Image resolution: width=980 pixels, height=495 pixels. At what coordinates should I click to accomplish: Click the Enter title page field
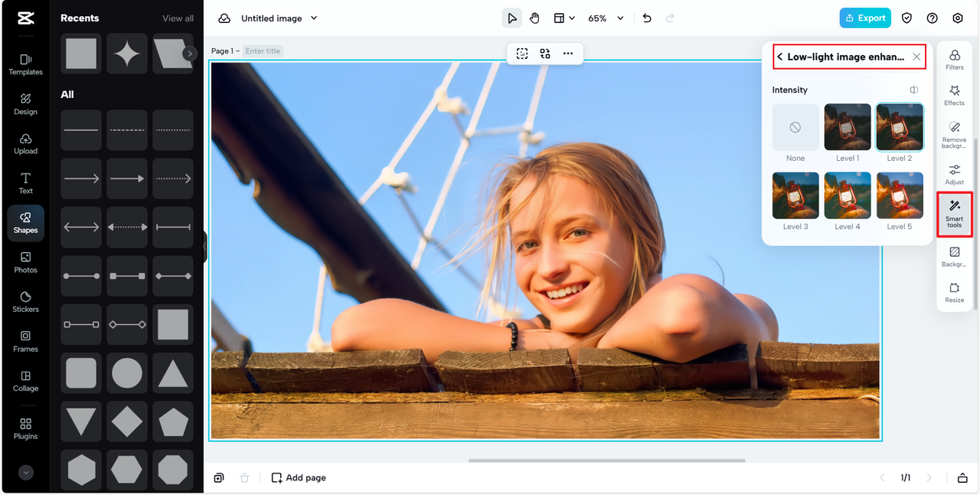tap(263, 51)
